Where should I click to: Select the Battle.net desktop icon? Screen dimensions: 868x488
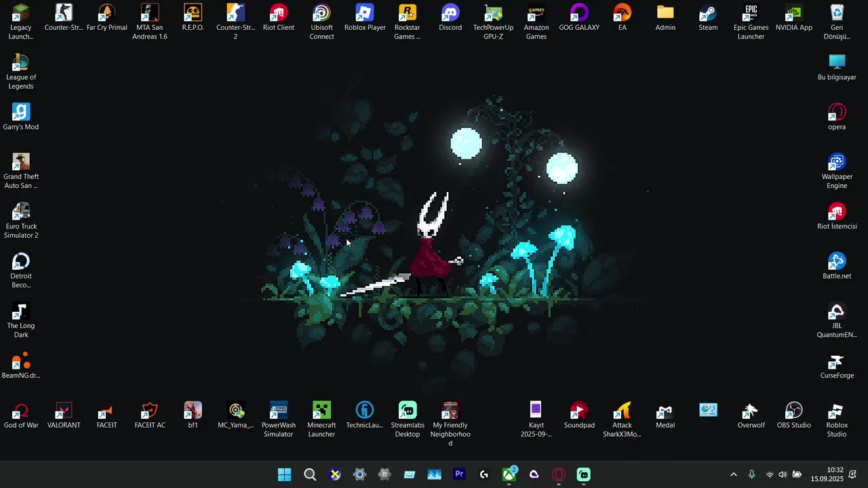pos(837,266)
